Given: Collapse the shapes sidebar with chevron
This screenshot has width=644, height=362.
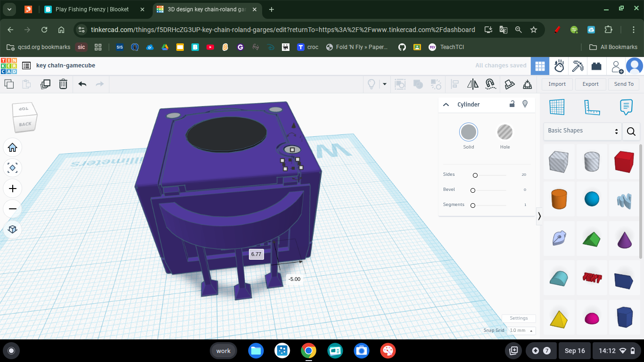Looking at the screenshot, I should click(x=539, y=216).
